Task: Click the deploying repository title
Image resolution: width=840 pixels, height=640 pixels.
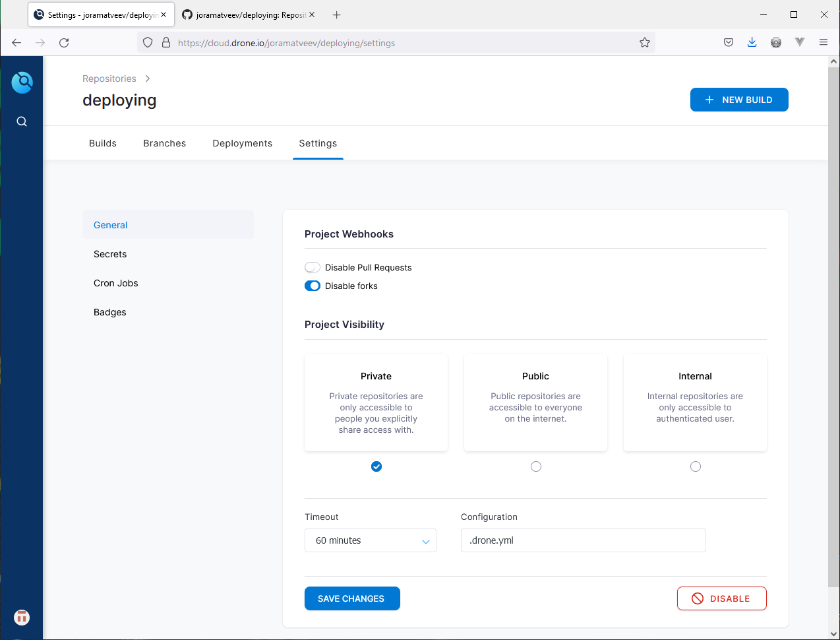Action: pyautogui.click(x=119, y=100)
